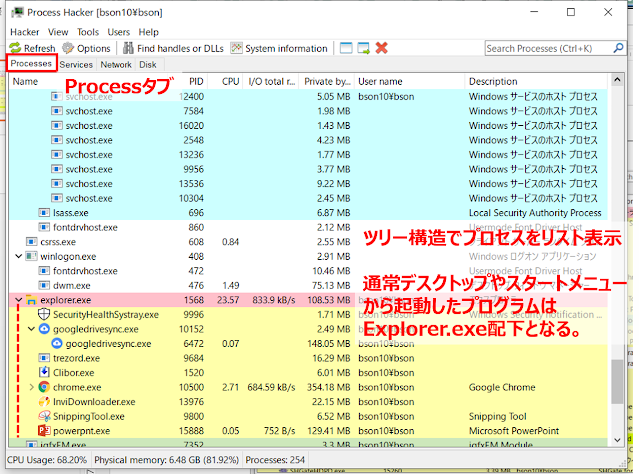The image size is (640, 474).
Task: Click the SnippingTool.exe scissors icon
Action: tap(44, 416)
